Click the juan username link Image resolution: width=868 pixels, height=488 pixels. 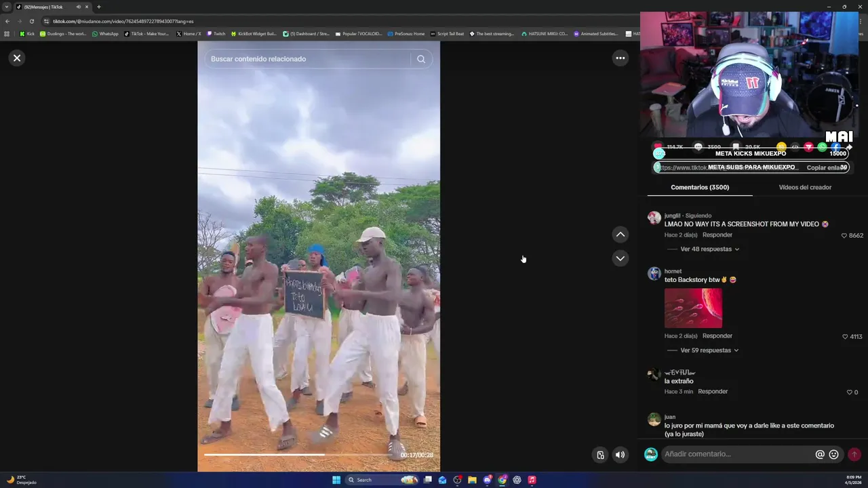670,417
